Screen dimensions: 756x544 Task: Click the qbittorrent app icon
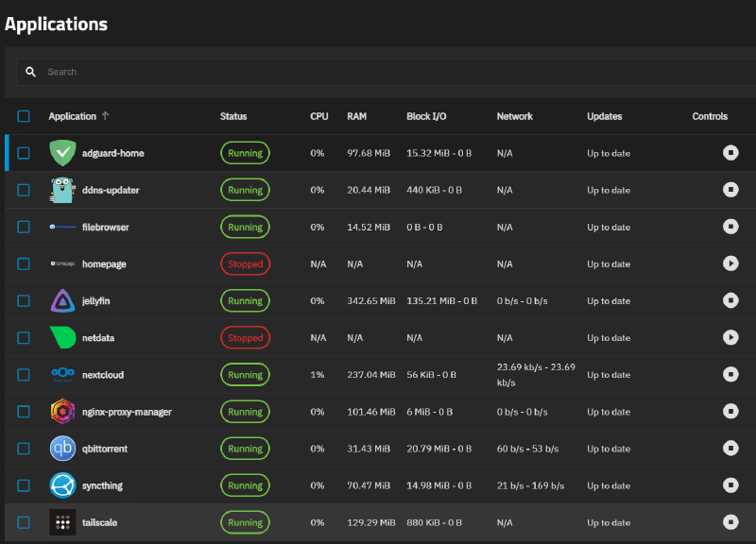62,449
